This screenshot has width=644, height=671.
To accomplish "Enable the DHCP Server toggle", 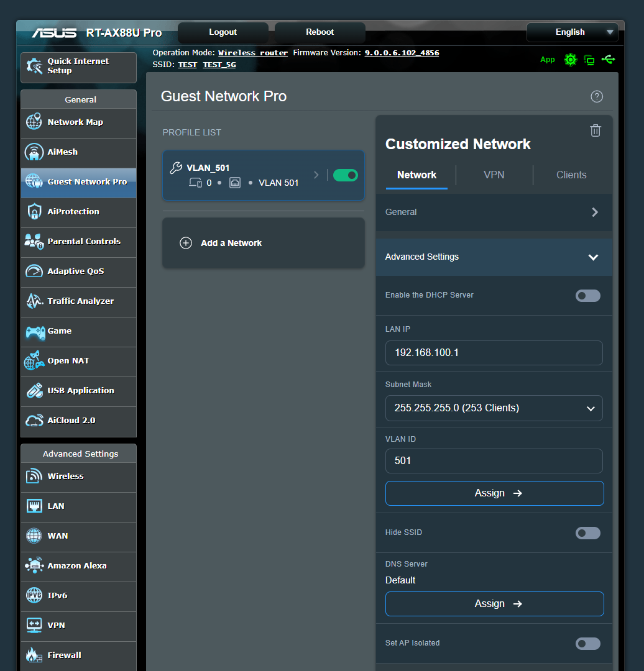I will [x=587, y=296].
